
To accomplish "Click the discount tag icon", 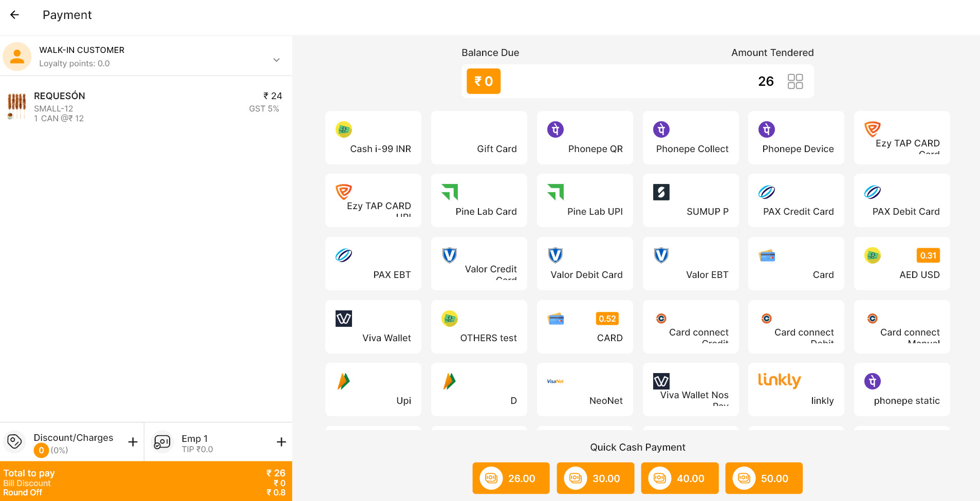I will click(15, 441).
